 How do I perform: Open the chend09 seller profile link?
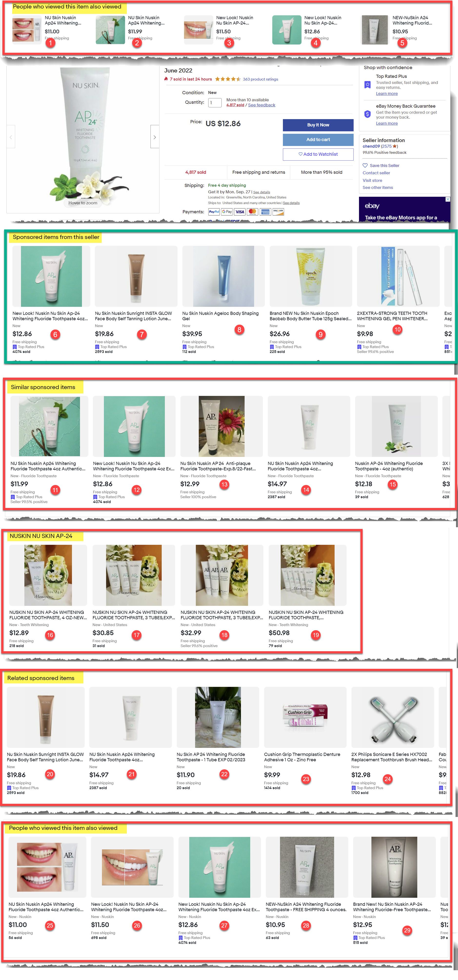(371, 146)
